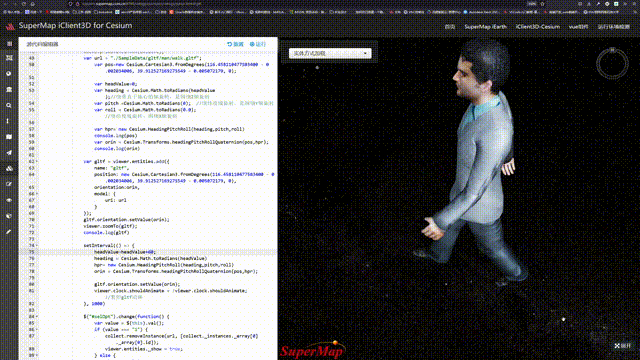Collapse code fold at line 66
The width and height of the screenshot is (640, 360).
(x=37, y=194)
